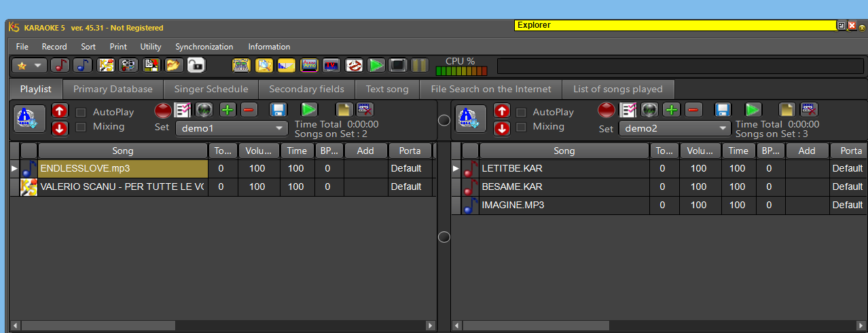This screenshot has width=868, height=333.
Task: Open the Synchronization menu
Action: pyautogui.click(x=204, y=47)
